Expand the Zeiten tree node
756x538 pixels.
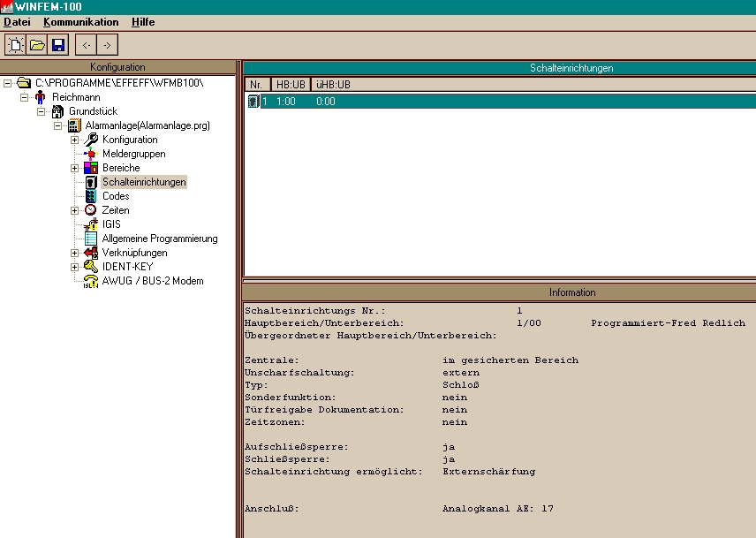click(75, 210)
